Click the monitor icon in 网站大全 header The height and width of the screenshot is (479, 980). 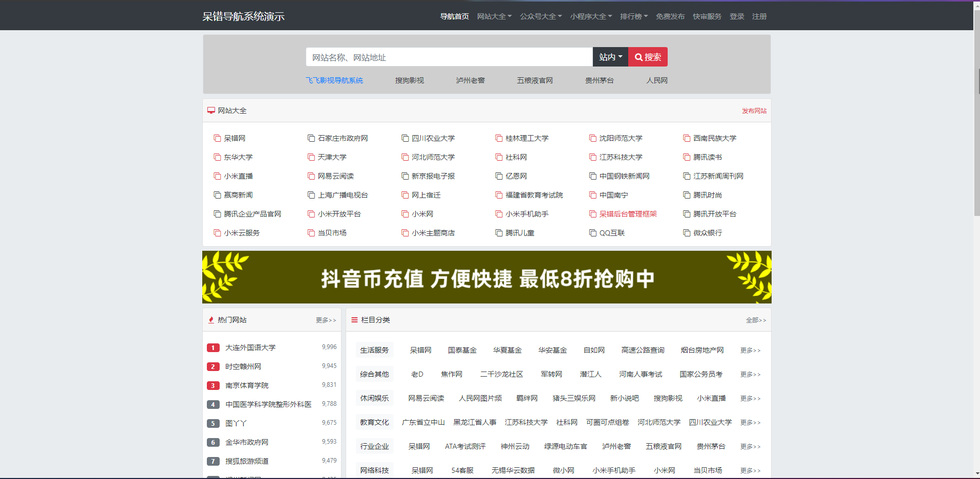click(211, 111)
